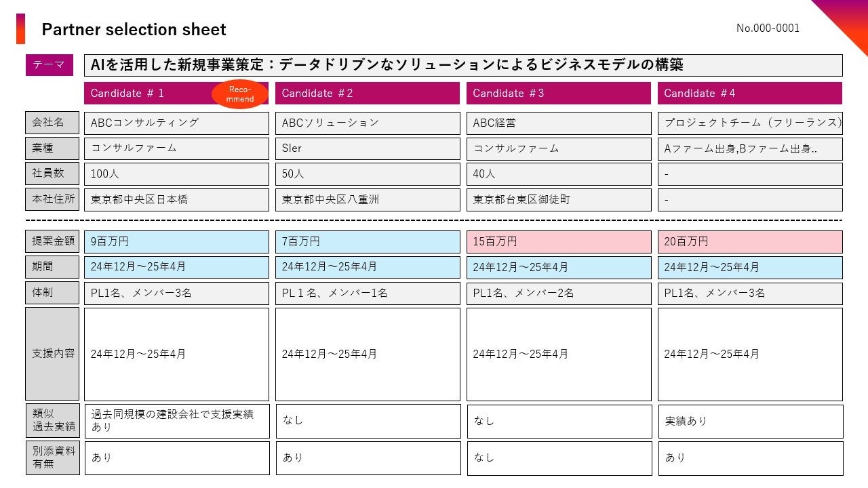Click the "実績あり" past results cell
The width and height of the screenshot is (868, 488).
(x=751, y=421)
